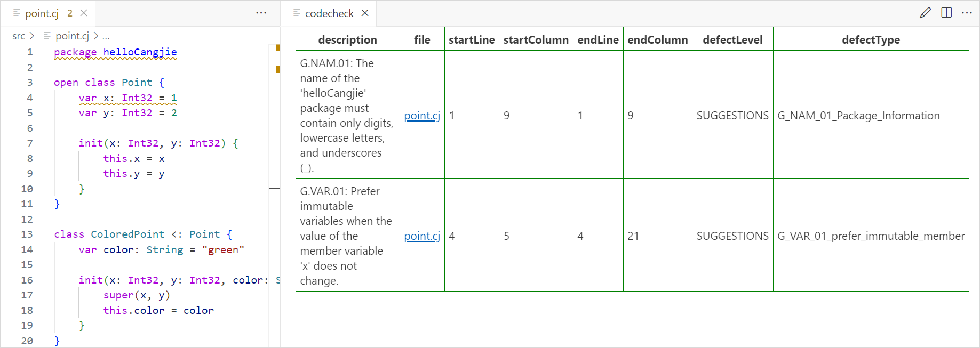Open the point.cj editor more actions ellipsis

[x=261, y=13]
